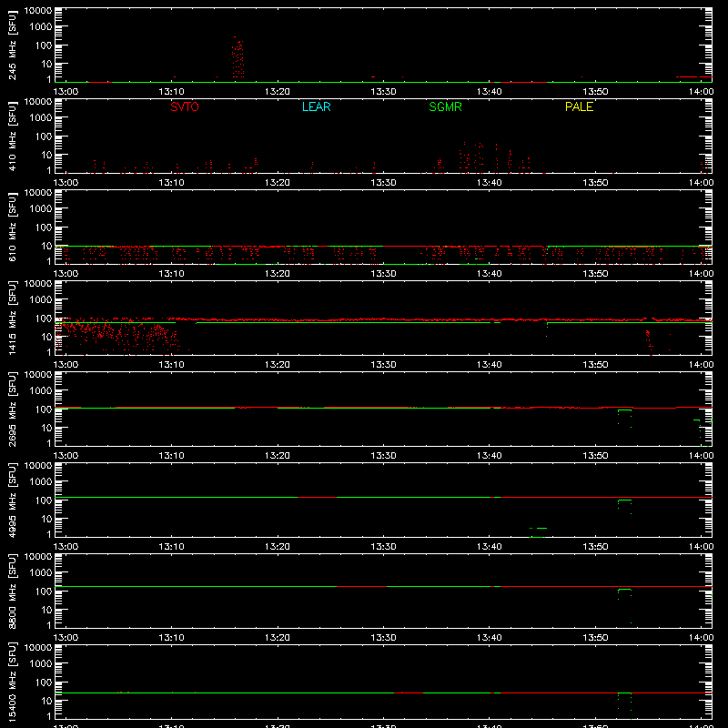
Task: Click the 13:40 tick label of 4995 MHz panel
Action: coord(489,547)
